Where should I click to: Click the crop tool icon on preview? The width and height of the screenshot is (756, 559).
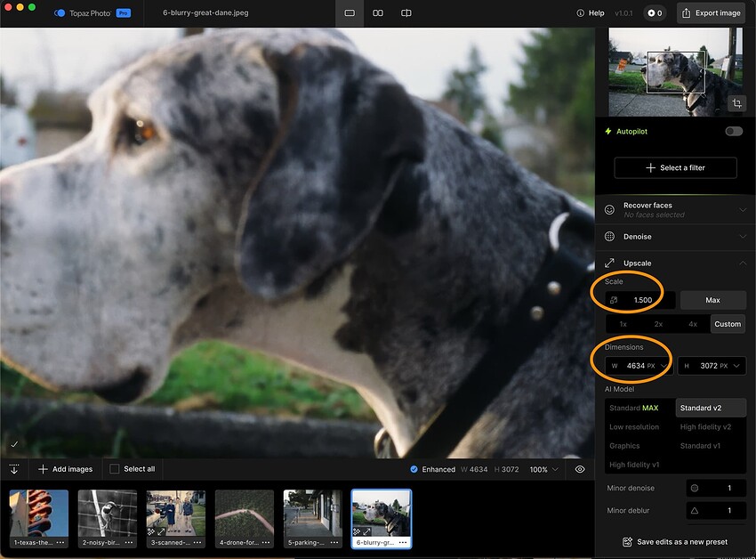(x=736, y=103)
